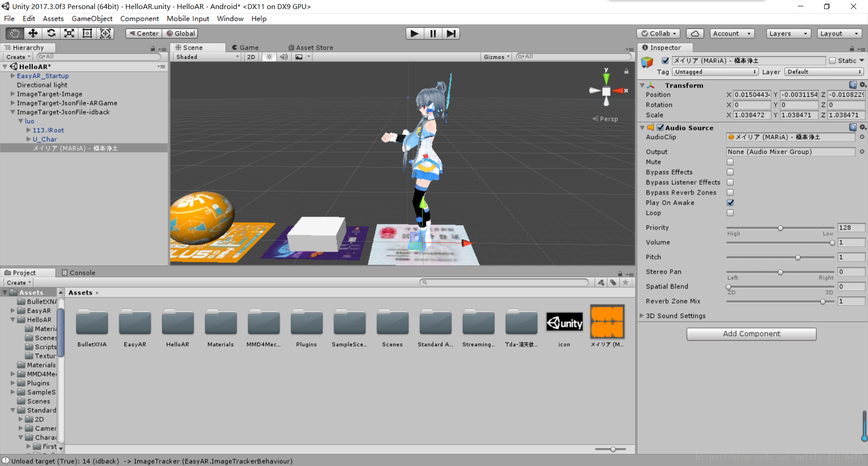Toggle the Center pivot button
Screen dimensions: 868x466
point(144,33)
